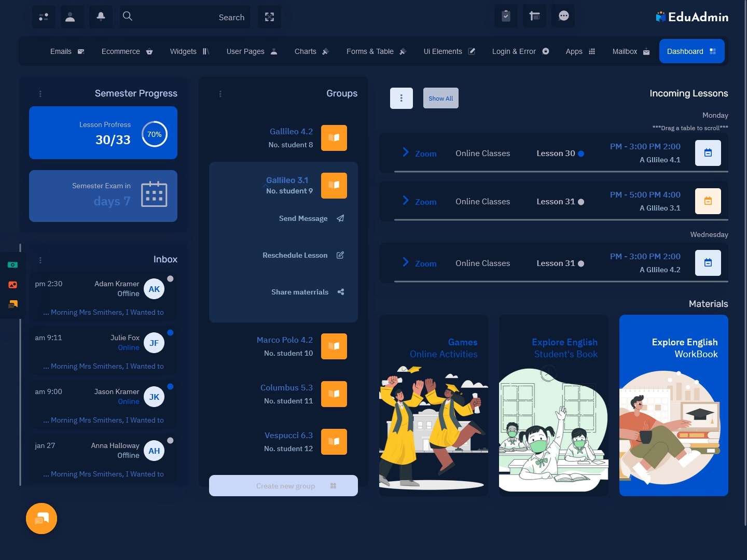747x560 pixels.
Task: Open the Ui Elements menu
Action: tap(449, 51)
